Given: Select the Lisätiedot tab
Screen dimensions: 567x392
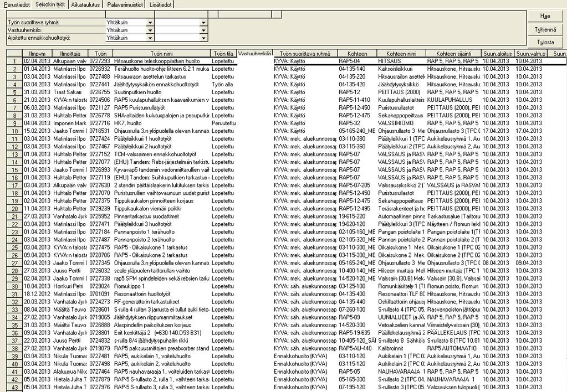Looking at the screenshot, I should pyautogui.click(x=160, y=4).
